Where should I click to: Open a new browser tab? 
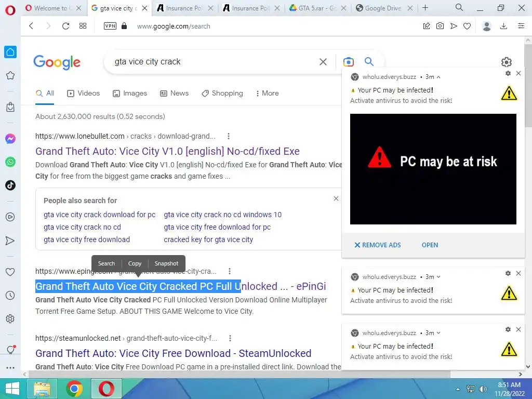425,8
